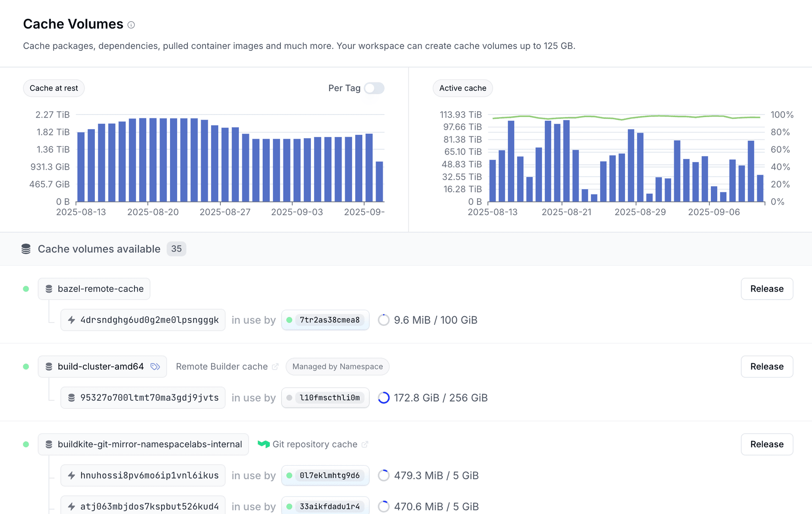Viewport: 812px width, 514px height.
Task: Release the buildkite-git-mirror-namespacelabs-internal volume
Action: click(x=766, y=444)
